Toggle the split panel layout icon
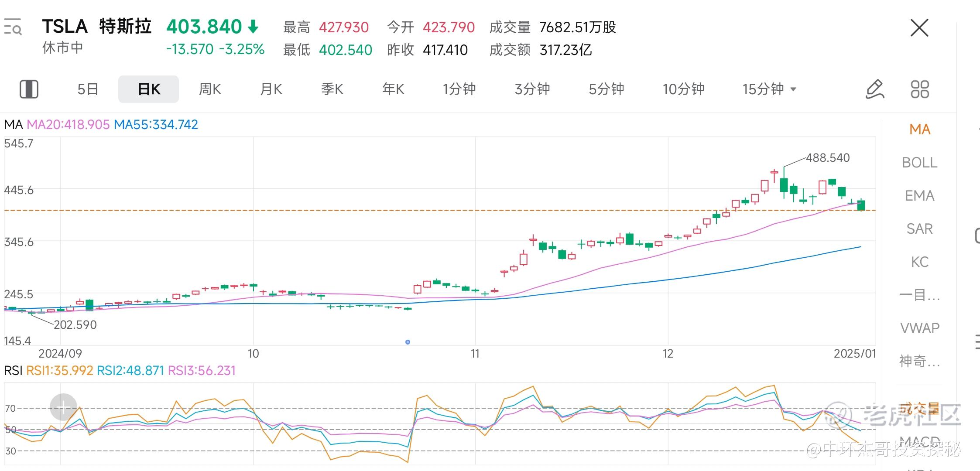Viewport: 980px width, 471px height. pyautogui.click(x=29, y=89)
